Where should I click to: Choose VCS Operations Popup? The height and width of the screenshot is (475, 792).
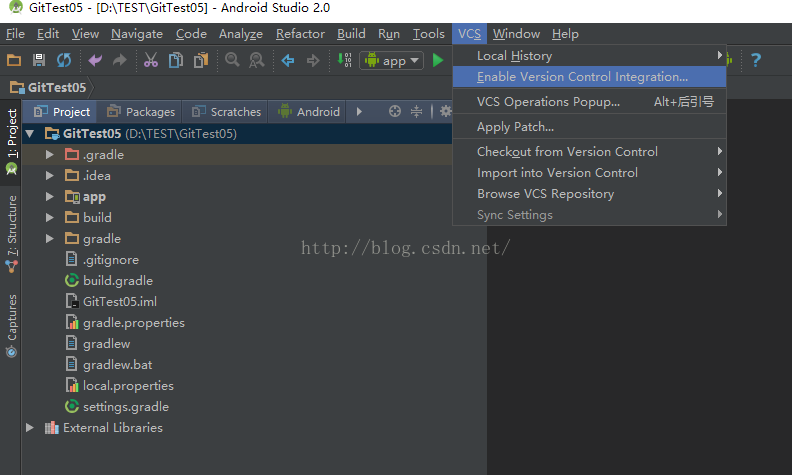click(x=589, y=102)
